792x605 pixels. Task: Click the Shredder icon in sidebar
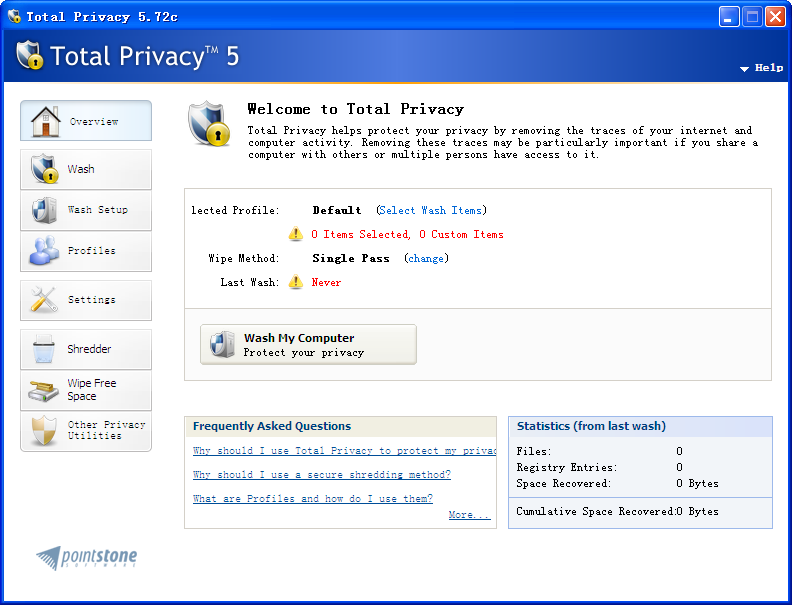[44, 349]
